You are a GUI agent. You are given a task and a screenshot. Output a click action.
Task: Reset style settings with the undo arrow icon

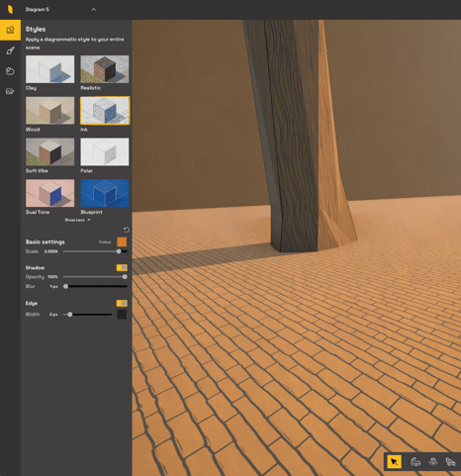(x=127, y=230)
